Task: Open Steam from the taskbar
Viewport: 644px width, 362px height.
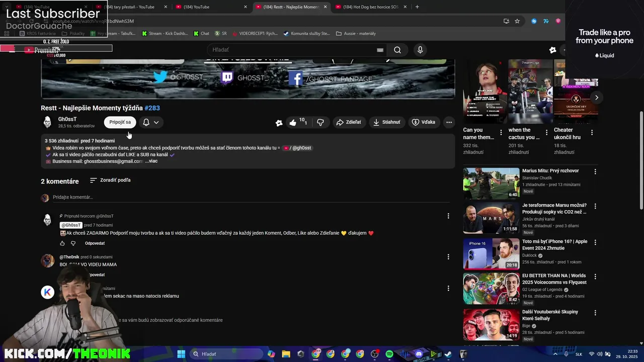Action: point(448,354)
